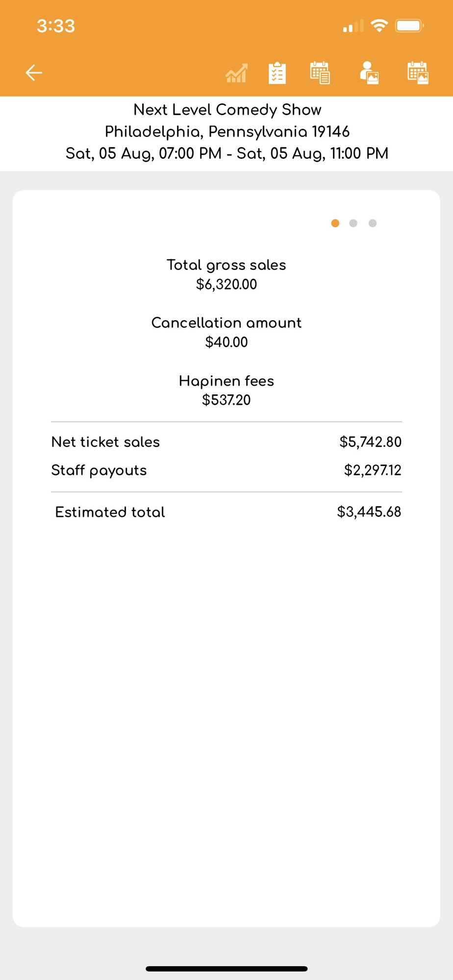
Task: Tap the Hapinen fees value
Action: 226,400
